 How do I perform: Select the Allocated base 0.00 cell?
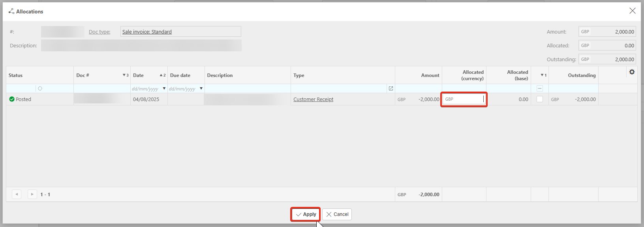(x=509, y=99)
